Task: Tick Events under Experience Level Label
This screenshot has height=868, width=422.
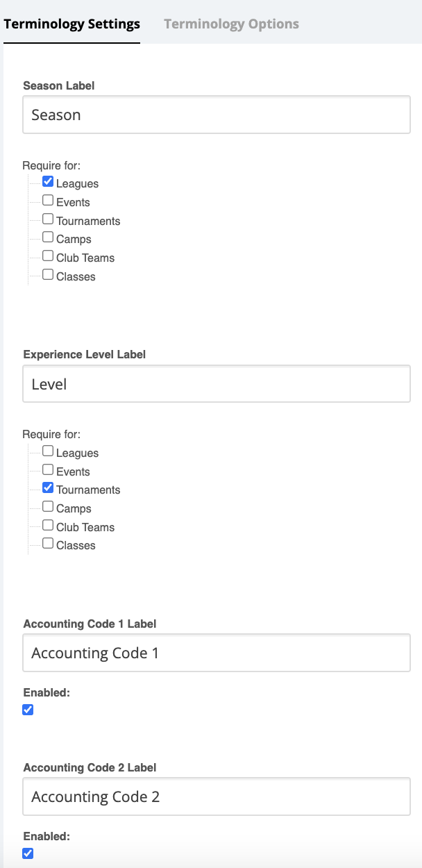Action: (x=48, y=470)
